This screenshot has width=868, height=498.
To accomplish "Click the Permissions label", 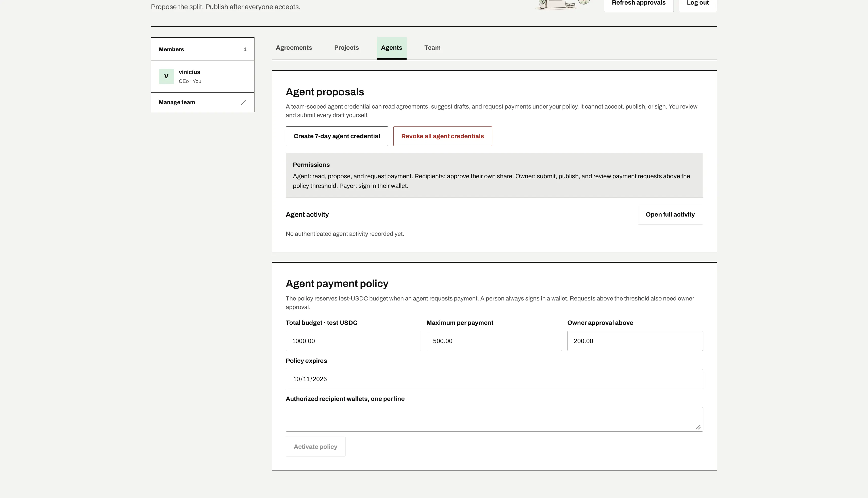I will tap(311, 165).
